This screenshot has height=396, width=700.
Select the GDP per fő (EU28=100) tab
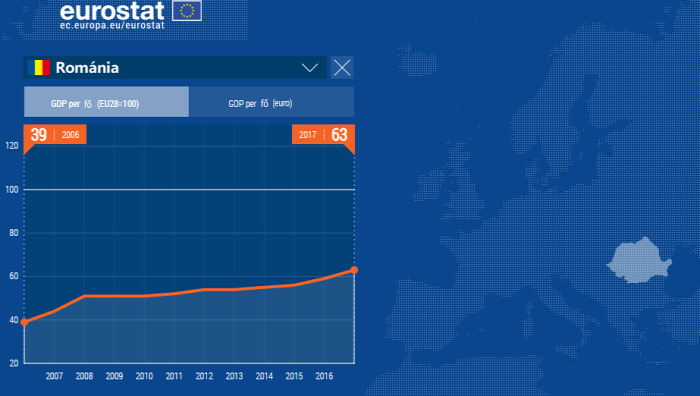pyautogui.click(x=106, y=102)
